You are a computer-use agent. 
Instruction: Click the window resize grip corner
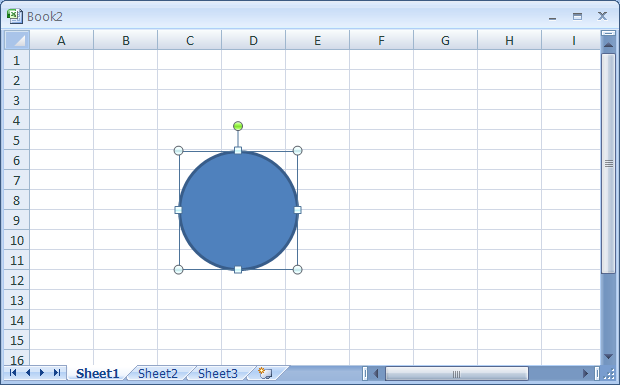(x=609, y=374)
